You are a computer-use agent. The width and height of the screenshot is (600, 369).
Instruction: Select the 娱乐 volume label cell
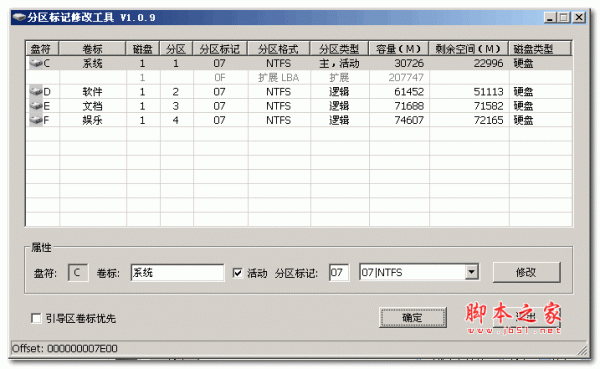[92, 120]
